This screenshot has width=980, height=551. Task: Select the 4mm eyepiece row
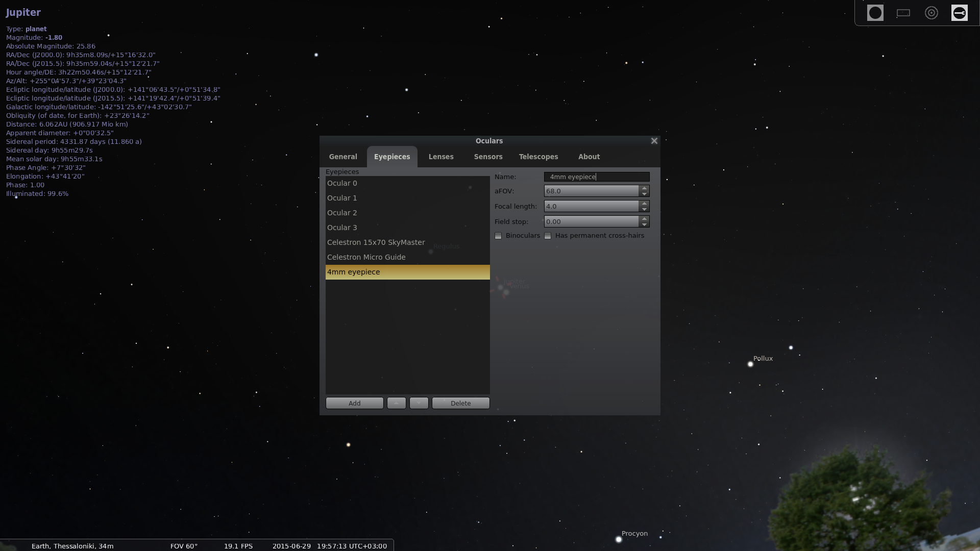tap(407, 272)
